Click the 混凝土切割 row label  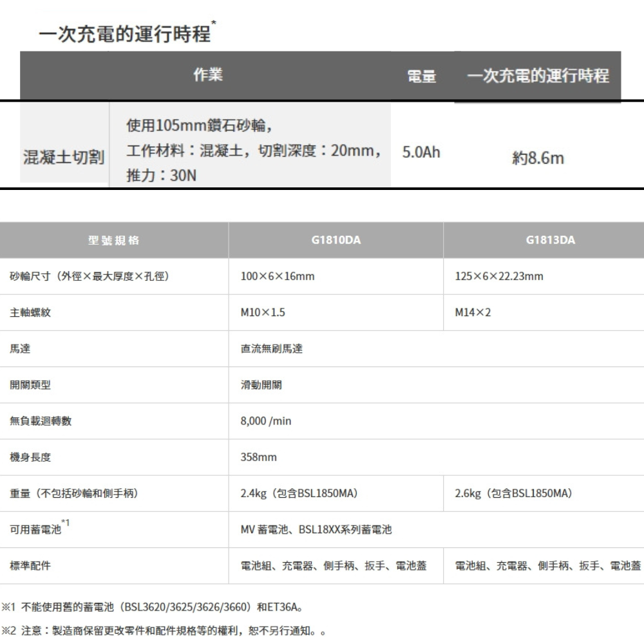tap(63, 158)
